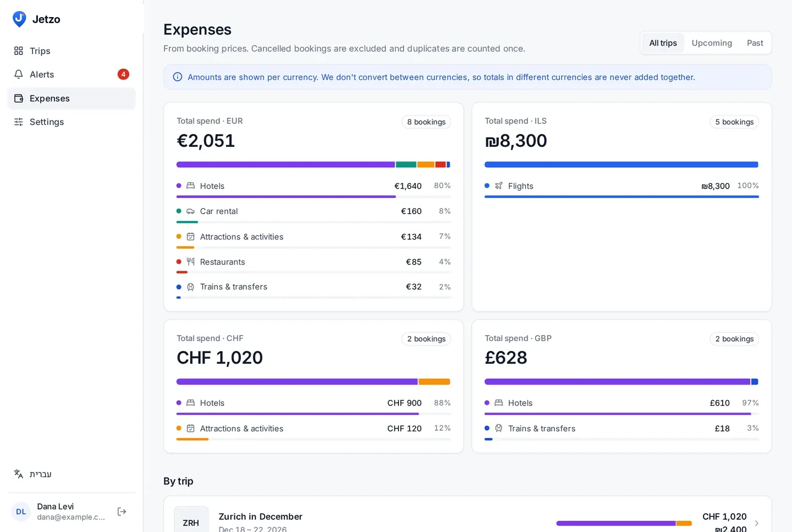Image resolution: width=792 pixels, height=532 pixels.
Task: Click the ₪8,300 total spend heading
Action: [x=516, y=141]
